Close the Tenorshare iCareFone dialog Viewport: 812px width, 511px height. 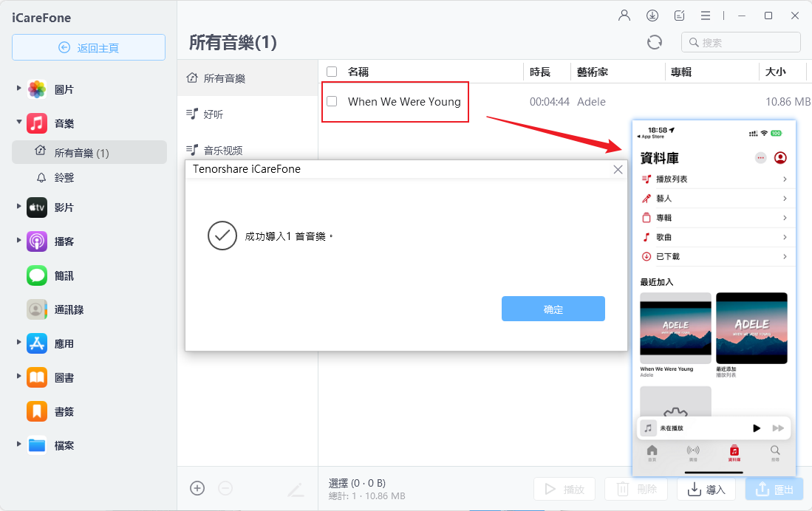[x=618, y=169]
